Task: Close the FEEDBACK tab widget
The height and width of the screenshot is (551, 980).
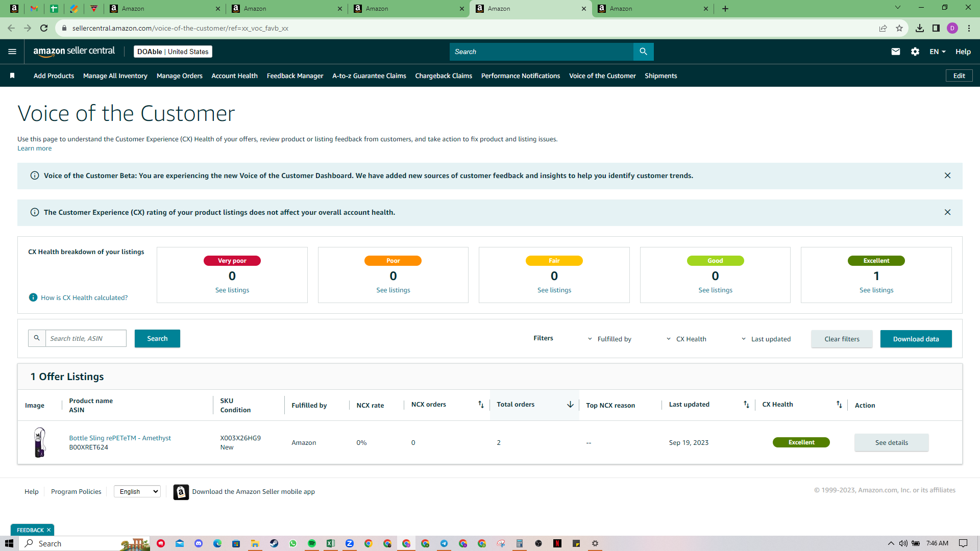Action: point(48,530)
